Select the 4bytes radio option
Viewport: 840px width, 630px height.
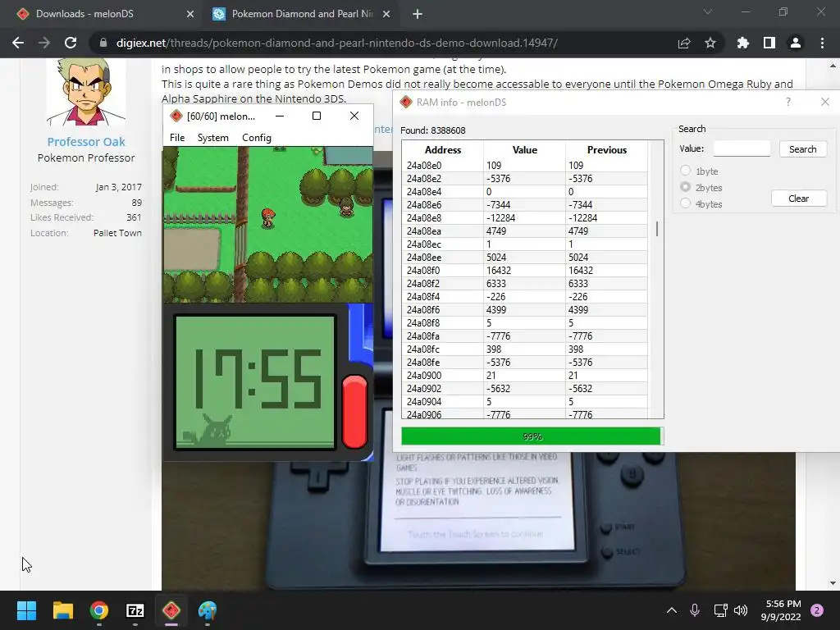pos(685,203)
